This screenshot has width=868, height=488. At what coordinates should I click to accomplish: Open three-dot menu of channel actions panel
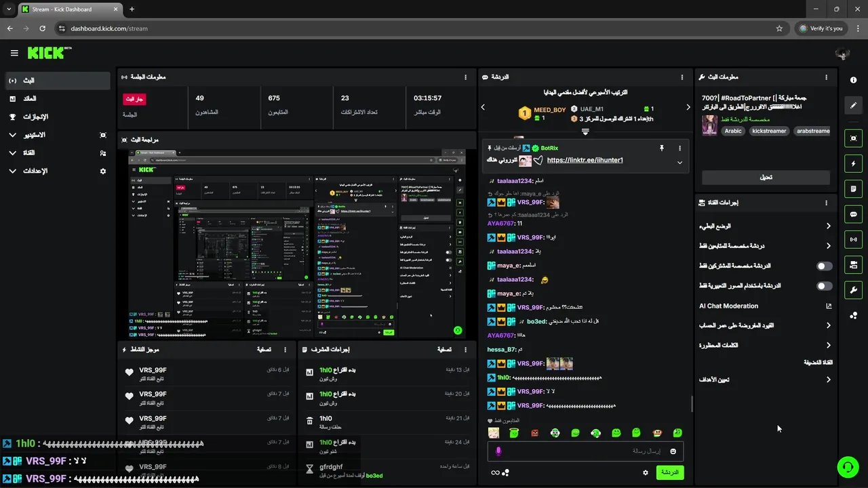[x=826, y=203]
